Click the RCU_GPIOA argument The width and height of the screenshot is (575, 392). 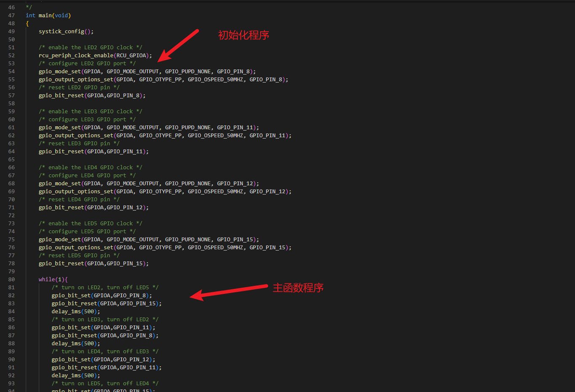click(131, 56)
